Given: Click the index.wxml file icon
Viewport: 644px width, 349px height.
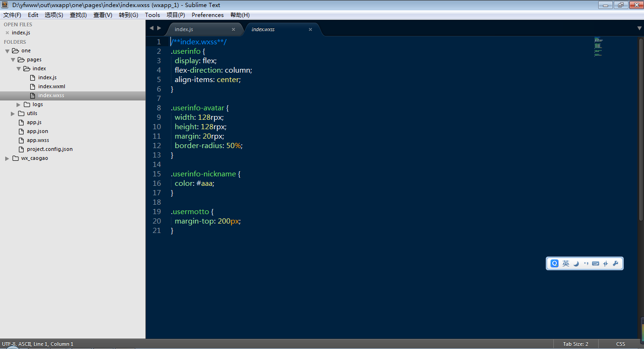Looking at the screenshot, I should point(33,87).
